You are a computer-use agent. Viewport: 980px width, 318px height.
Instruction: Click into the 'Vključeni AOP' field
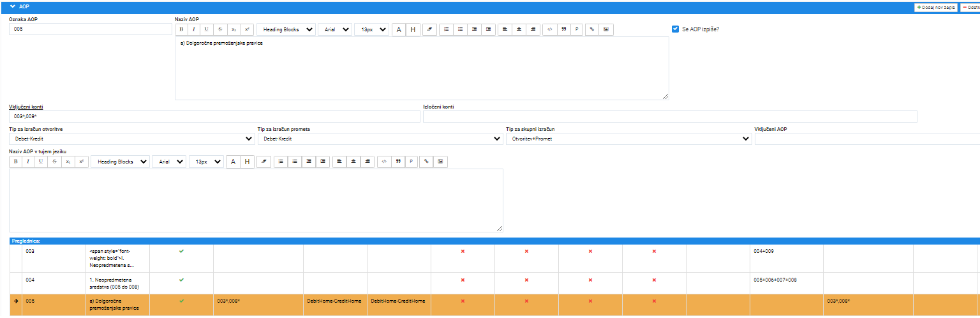tap(867, 139)
